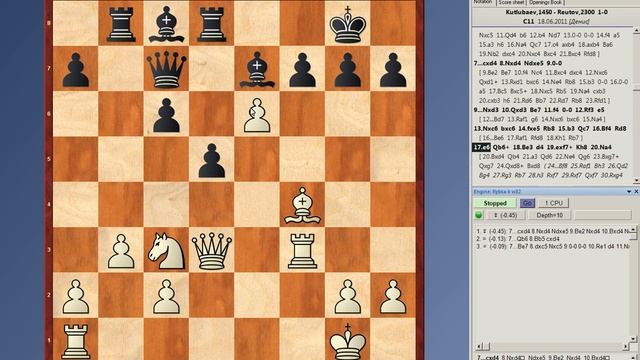This screenshot has width=640, height=360.
Task: Jump to move Qb6+ in notation
Action: (x=502, y=147)
